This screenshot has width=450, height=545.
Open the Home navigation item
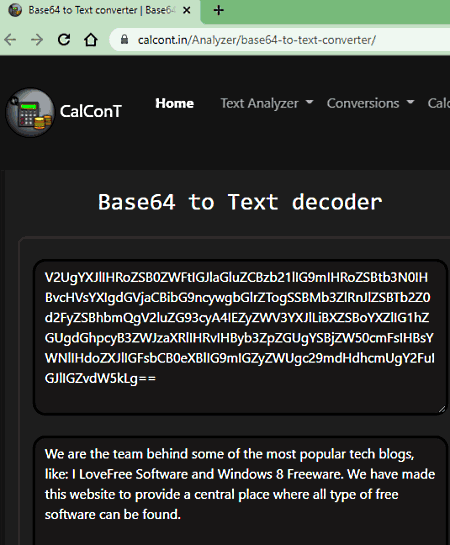pyautogui.click(x=174, y=103)
